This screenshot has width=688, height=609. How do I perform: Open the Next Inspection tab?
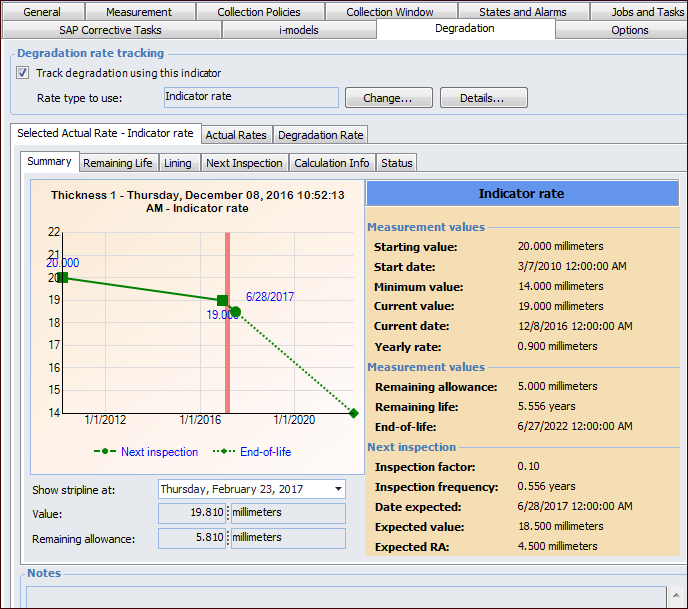click(245, 163)
